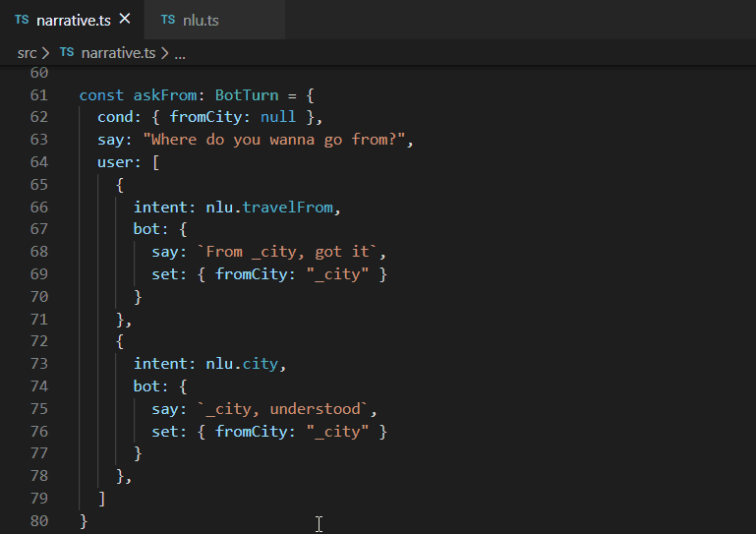
Task: Close the narrative.ts editor tab
Action: pos(124,20)
